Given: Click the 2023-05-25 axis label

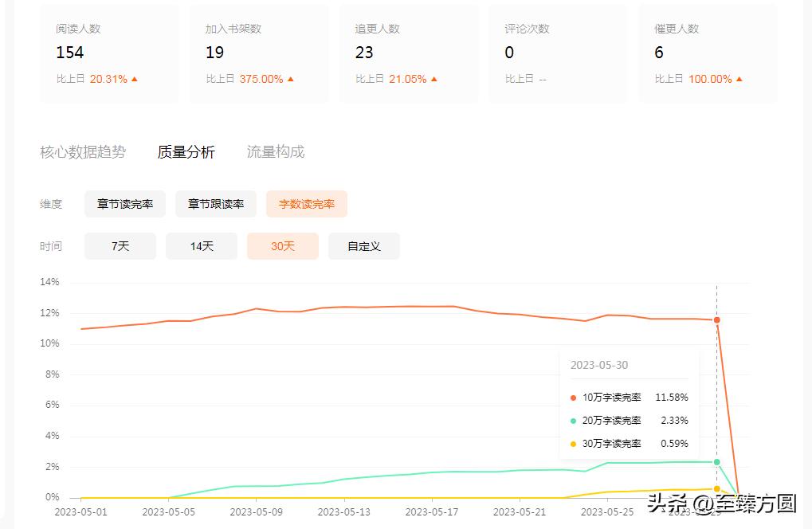Looking at the screenshot, I should pyautogui.click(x=607, y=512).
